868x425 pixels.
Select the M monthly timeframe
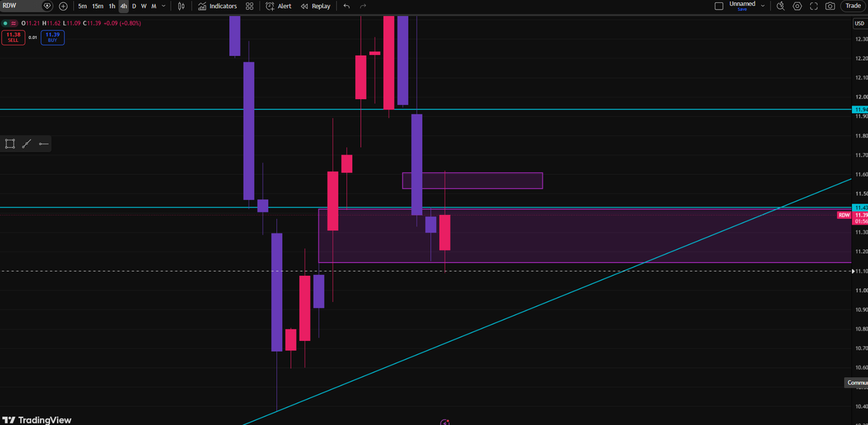pos(153,6)
